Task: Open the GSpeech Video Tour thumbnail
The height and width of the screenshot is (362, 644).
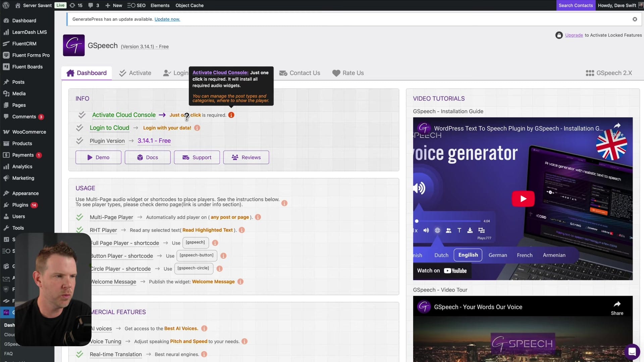Action: pos(523,329)
